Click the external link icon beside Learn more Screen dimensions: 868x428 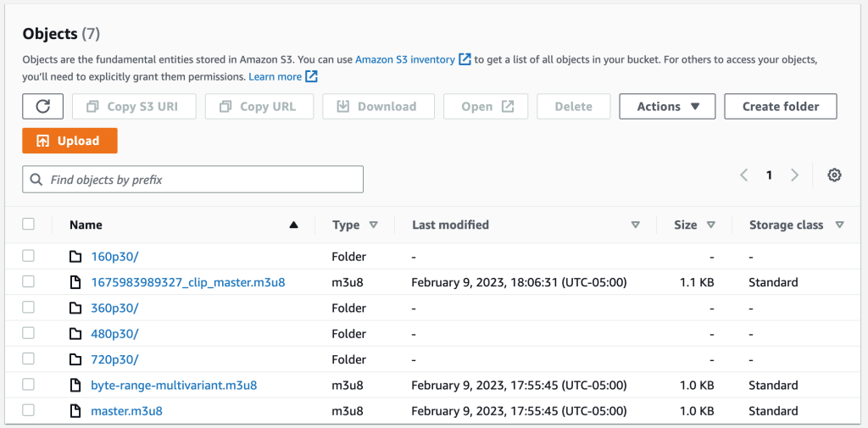click(312, 77)
